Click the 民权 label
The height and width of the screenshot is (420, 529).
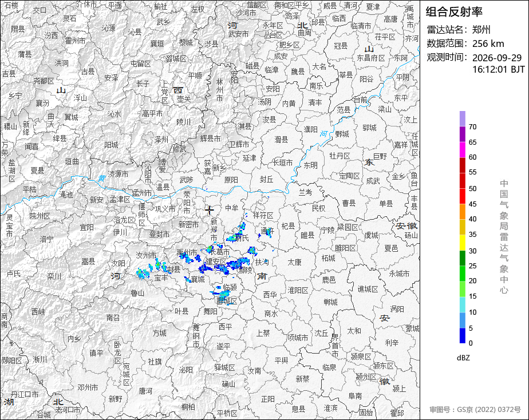[318, 208]
